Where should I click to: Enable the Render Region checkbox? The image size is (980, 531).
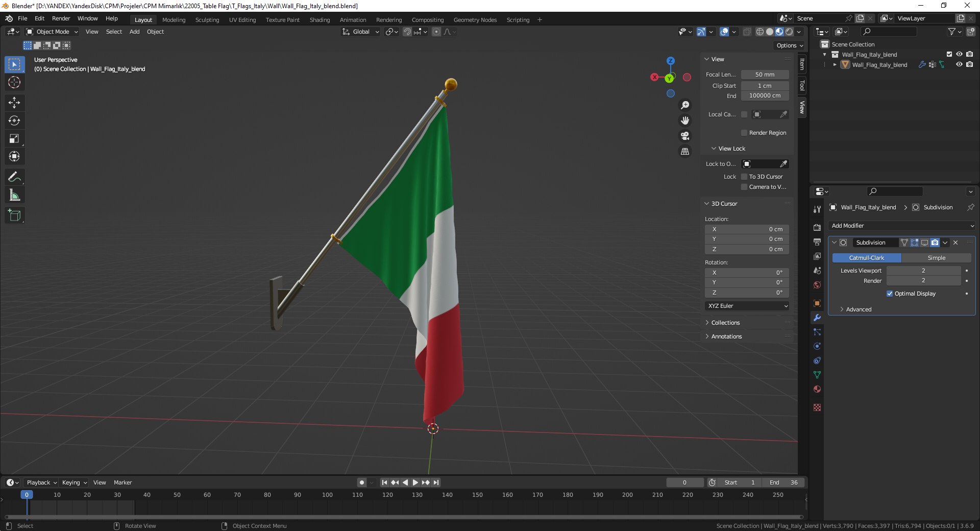(x=744, y=133)
